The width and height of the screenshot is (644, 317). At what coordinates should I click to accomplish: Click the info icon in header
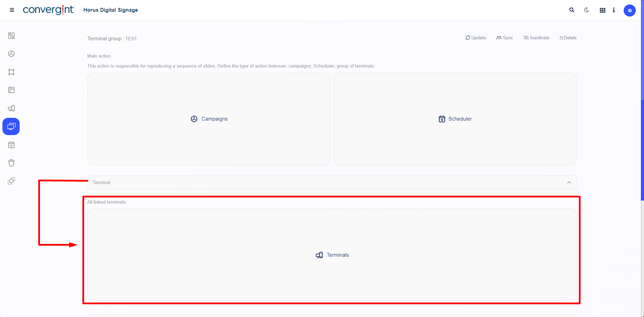coord(614,10)
